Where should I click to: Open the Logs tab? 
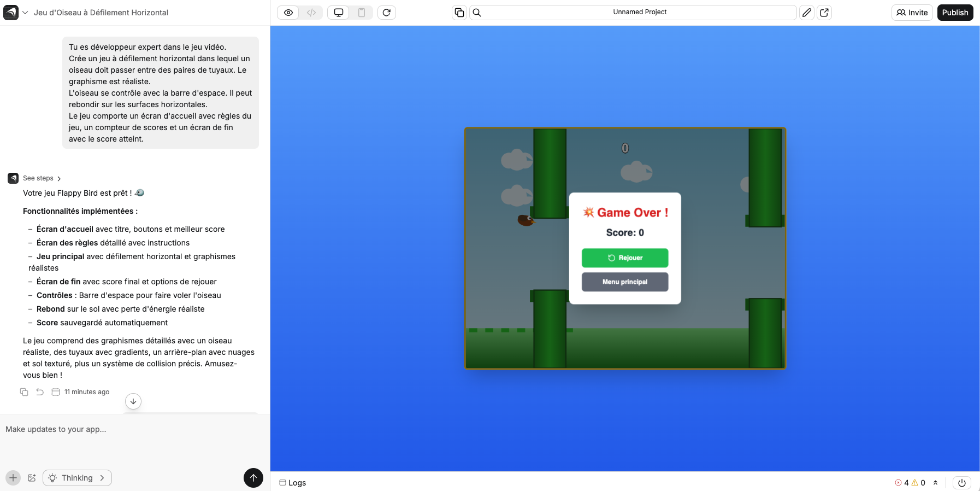coord(293,483)
